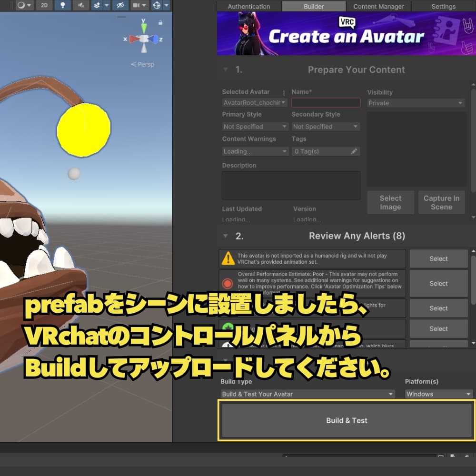Click Select for the humanoid rig warning
Screen dimensions: 476x476
(438, 258)
